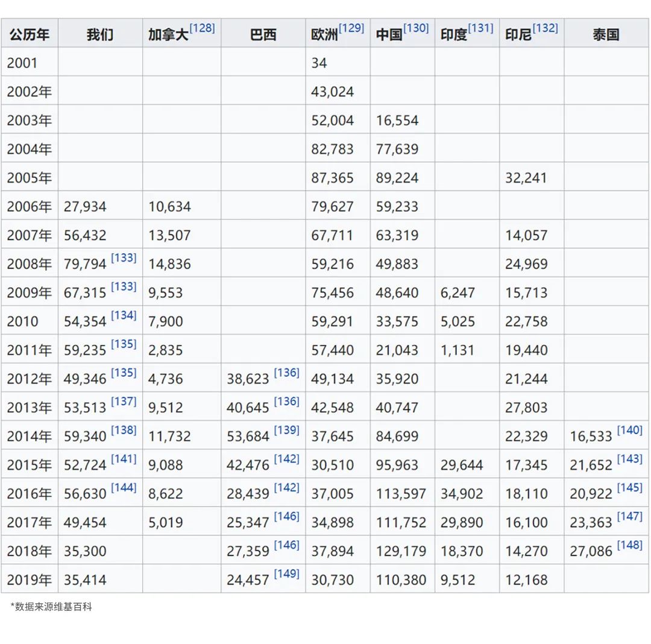Open citation [139] next to 53,684

(286, 430)
